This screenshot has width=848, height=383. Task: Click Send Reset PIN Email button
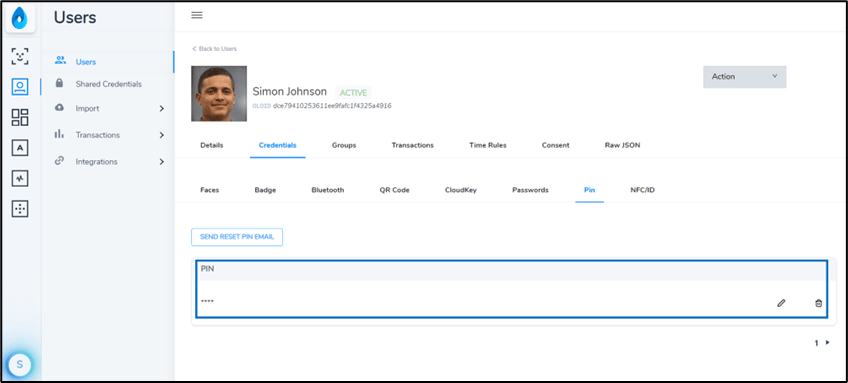pyautogui.click(x=237, y=237)
